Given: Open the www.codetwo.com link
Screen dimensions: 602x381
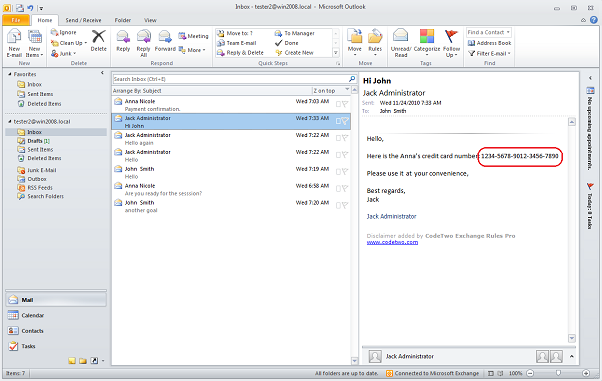Looking at the screenshot, I should pos(392,242).
